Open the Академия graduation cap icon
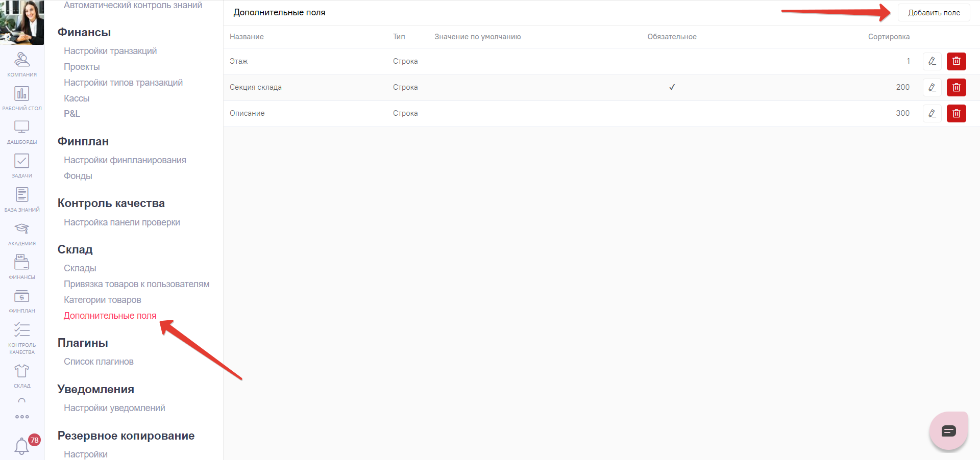980x460 pixels. [22, 233]
